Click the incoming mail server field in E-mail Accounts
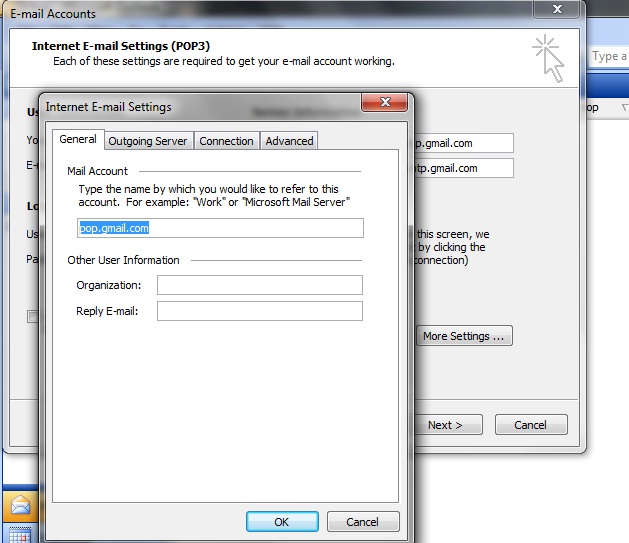The width and height of the screenshot is (629, 543). [x=464, y=143]
